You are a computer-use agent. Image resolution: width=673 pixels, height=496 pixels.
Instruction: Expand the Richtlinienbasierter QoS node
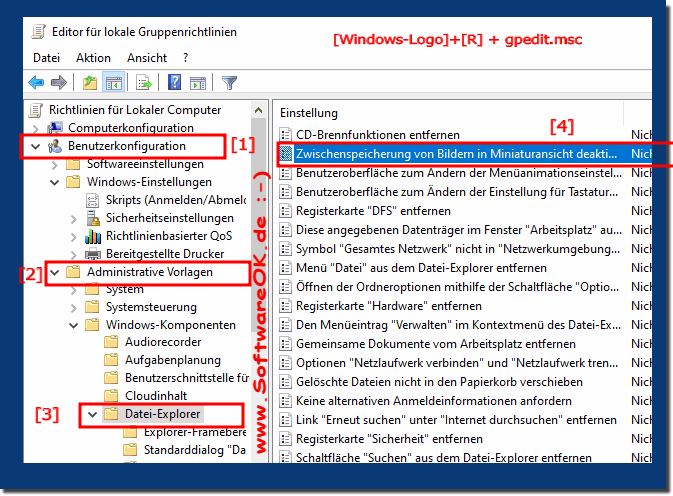(73, 236)
